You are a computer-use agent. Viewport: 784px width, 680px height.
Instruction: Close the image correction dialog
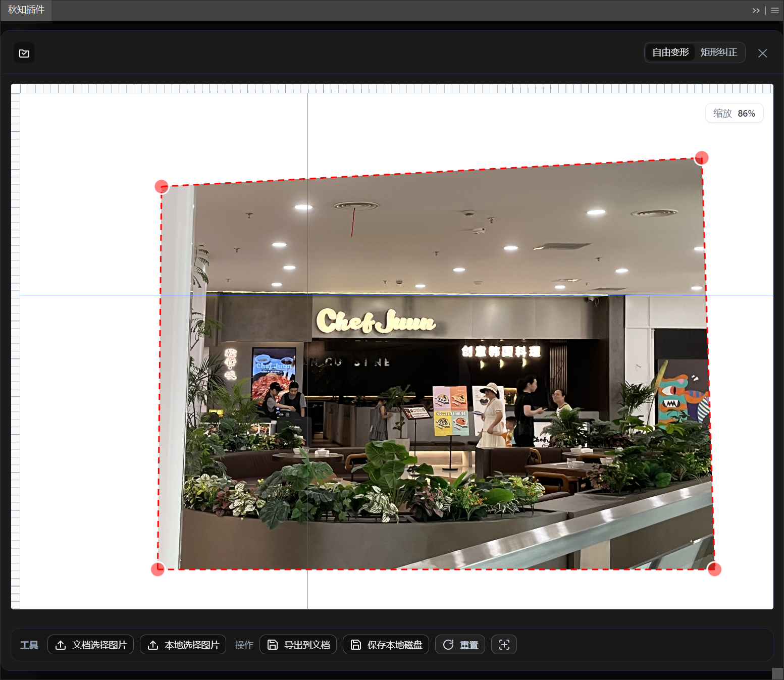point(762,53)
